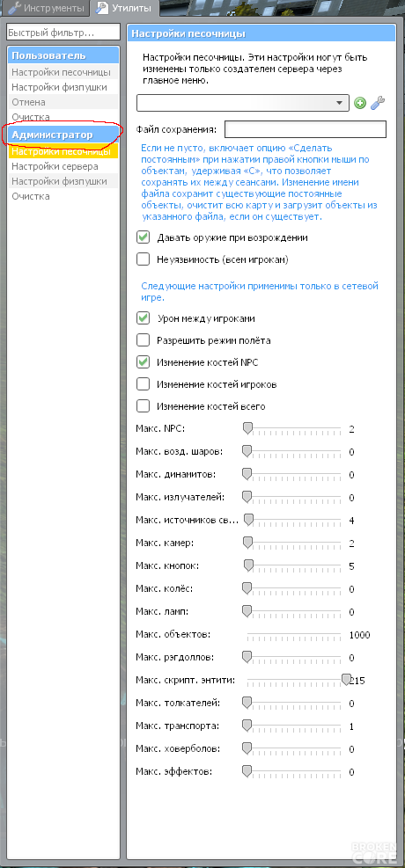This screenshot has height=868, width=405.
Task: Click the Макс. объектов value 1000
Action: click(x=359, y=635)
